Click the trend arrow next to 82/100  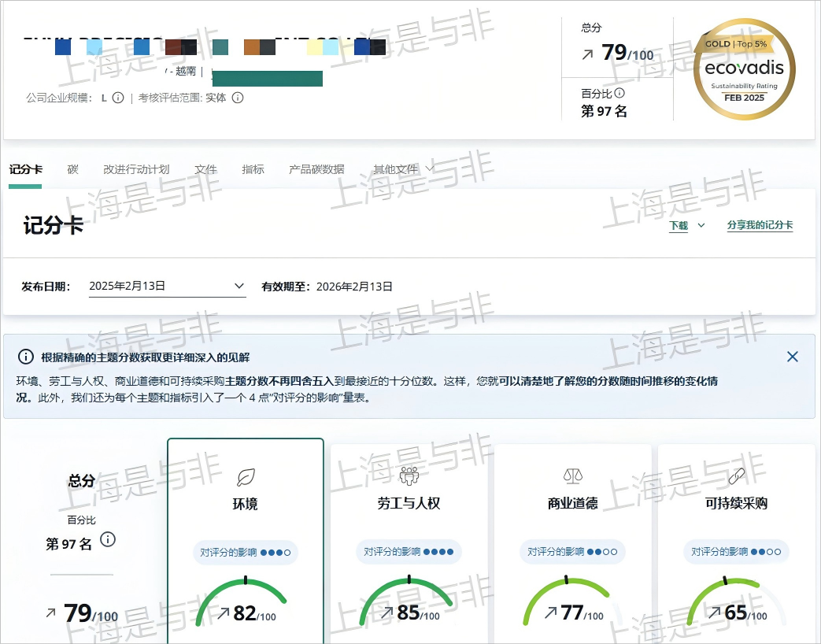click(224, 613)
